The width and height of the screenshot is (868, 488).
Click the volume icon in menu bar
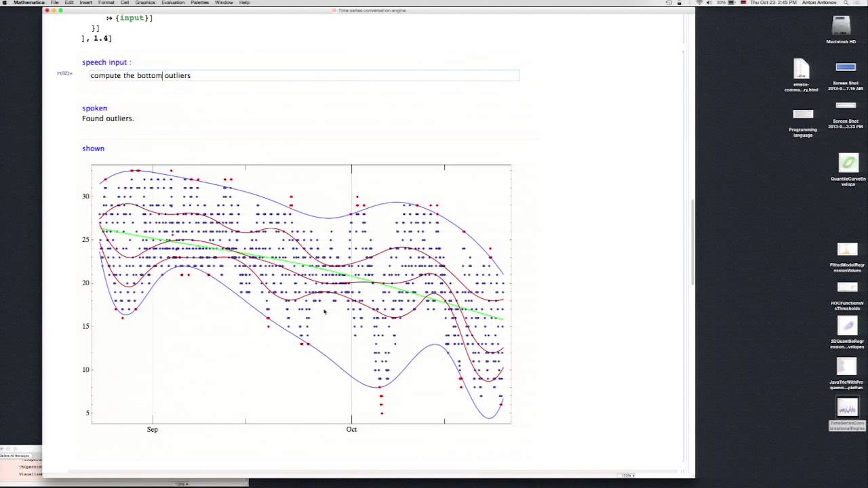coord(709,3)
